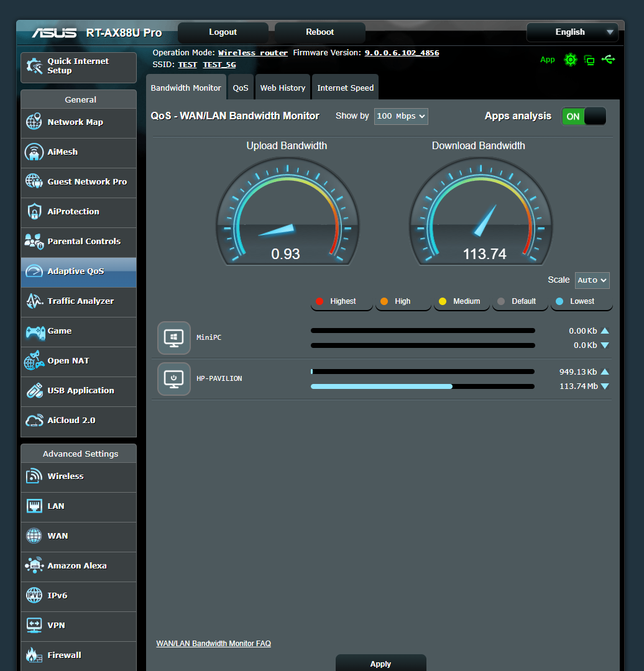The image size is (644, 671).
Task: Click the Upload Bandwidth gauge
Action: tap(287, 211)
